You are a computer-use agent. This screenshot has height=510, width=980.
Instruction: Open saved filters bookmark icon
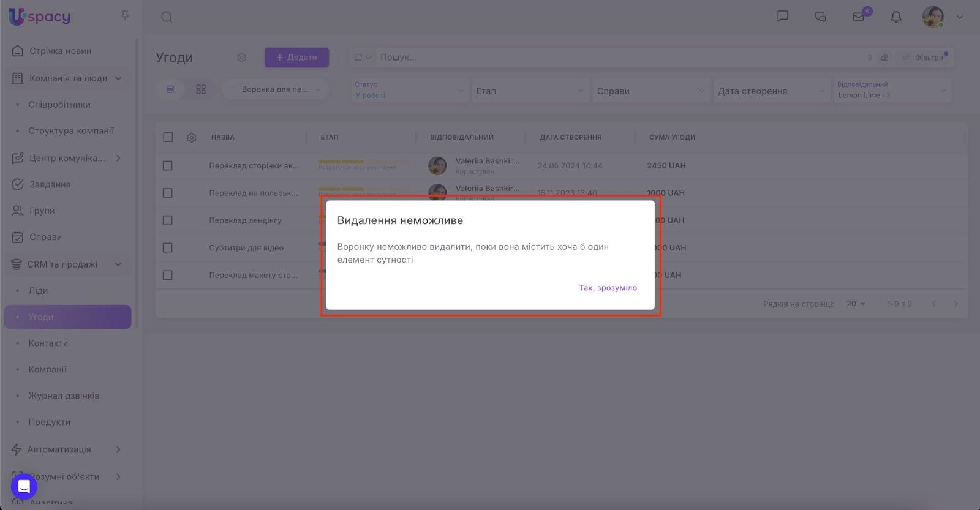(359, 58)
